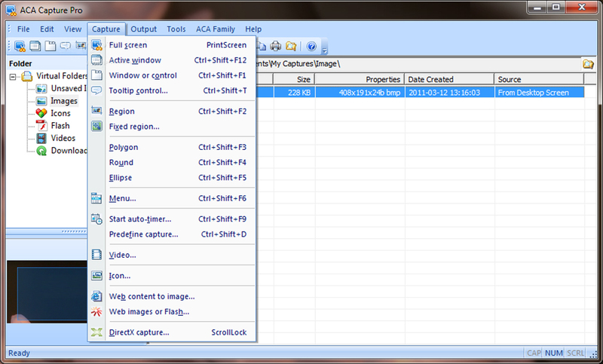Click the NUM status bar indicator

click(x=553, y=353)
